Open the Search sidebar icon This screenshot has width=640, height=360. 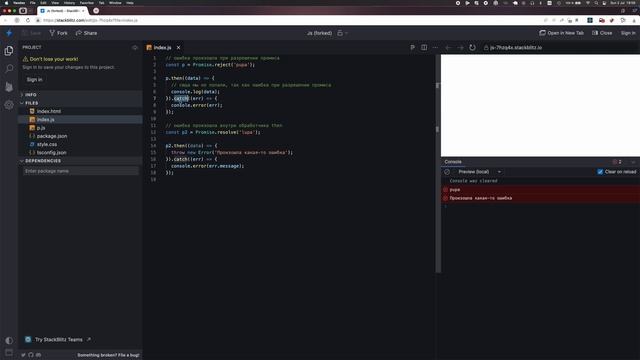coord(9,68)
